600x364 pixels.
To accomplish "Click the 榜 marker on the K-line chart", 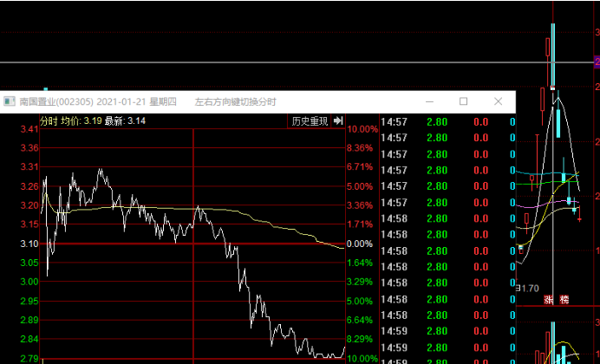I will point(564,299).
